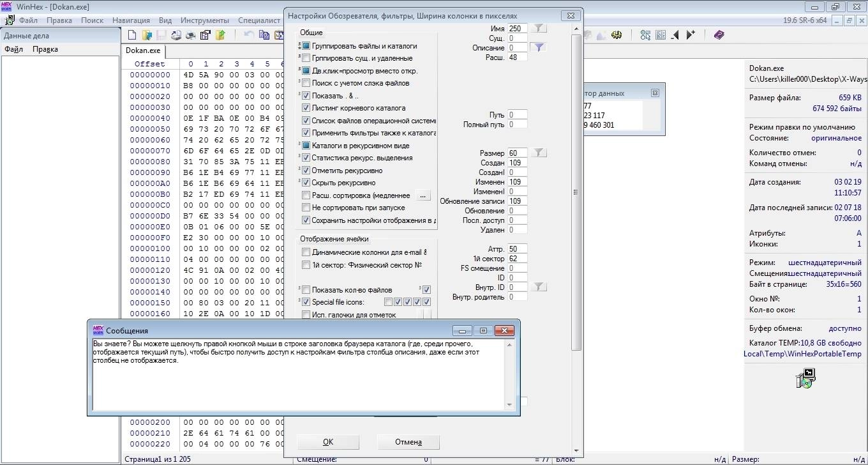The height and width of the screenshot is (465, 868).
Task: Uncheck Special file icons checkbox
Action: 306,302
